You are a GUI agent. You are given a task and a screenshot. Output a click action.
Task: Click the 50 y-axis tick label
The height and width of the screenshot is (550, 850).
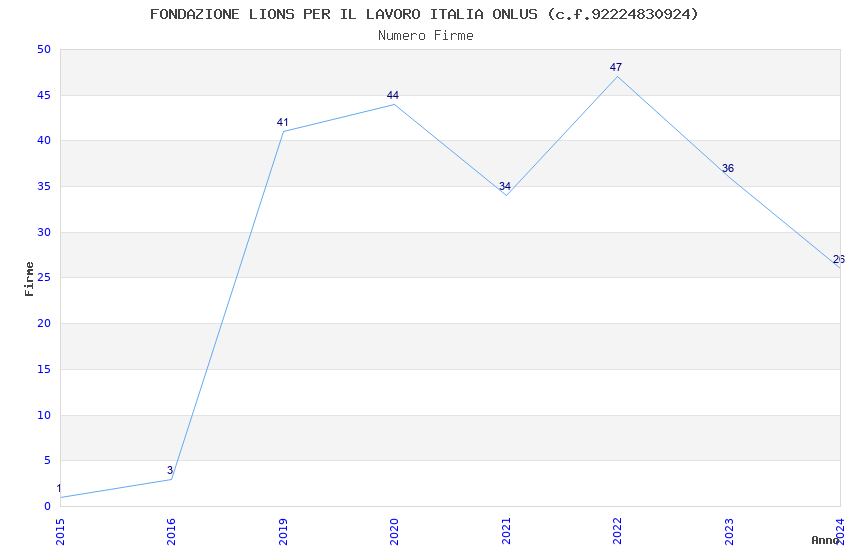[44, 49]
